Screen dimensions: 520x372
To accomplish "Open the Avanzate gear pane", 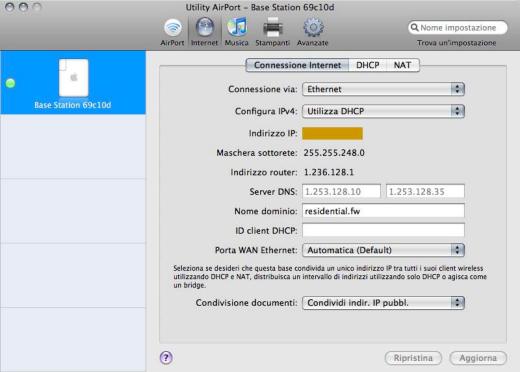I will coord(313,32).
